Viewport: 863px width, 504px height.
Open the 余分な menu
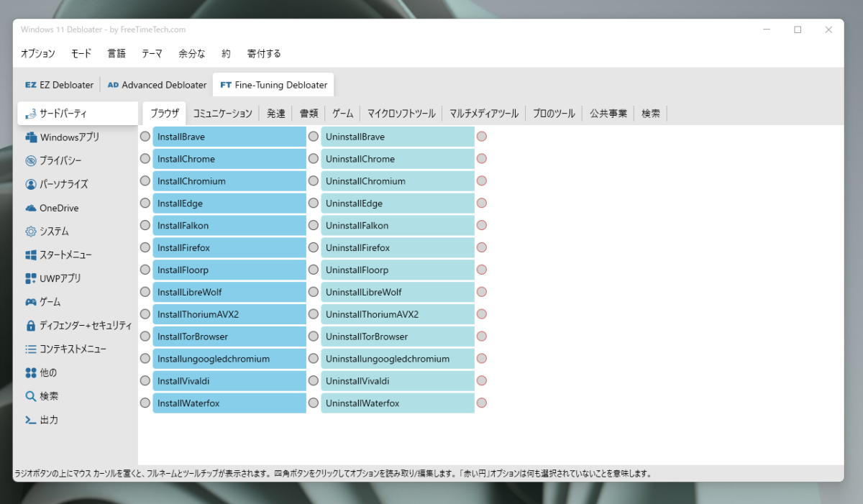(192, 53)
